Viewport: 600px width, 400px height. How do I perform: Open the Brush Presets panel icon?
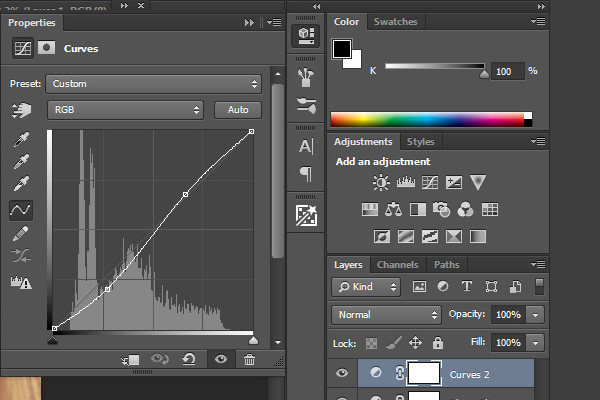(x=306, y=106)
